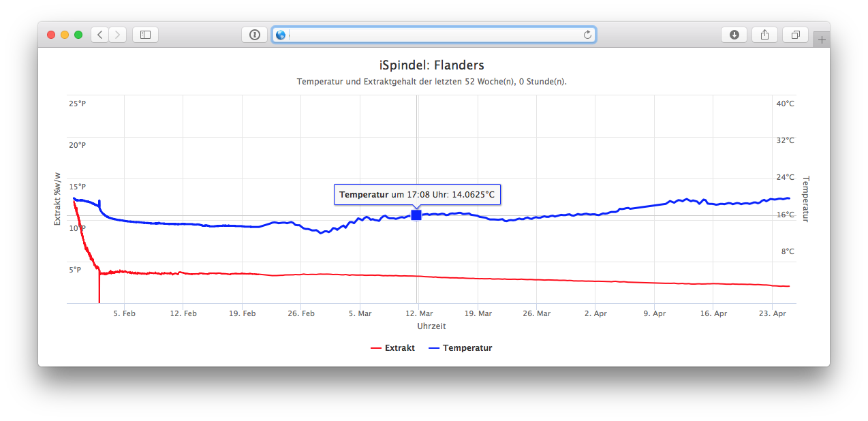Open the 1Password extension button
The width and height of the screenshot is (868, 421).
coord(254,35)
